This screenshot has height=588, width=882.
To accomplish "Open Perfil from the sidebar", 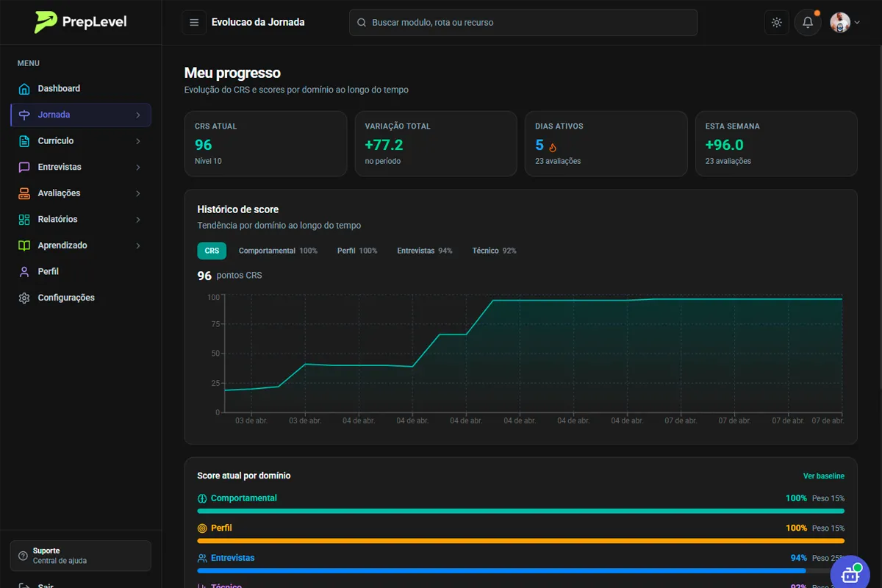I will coord(48,272).
